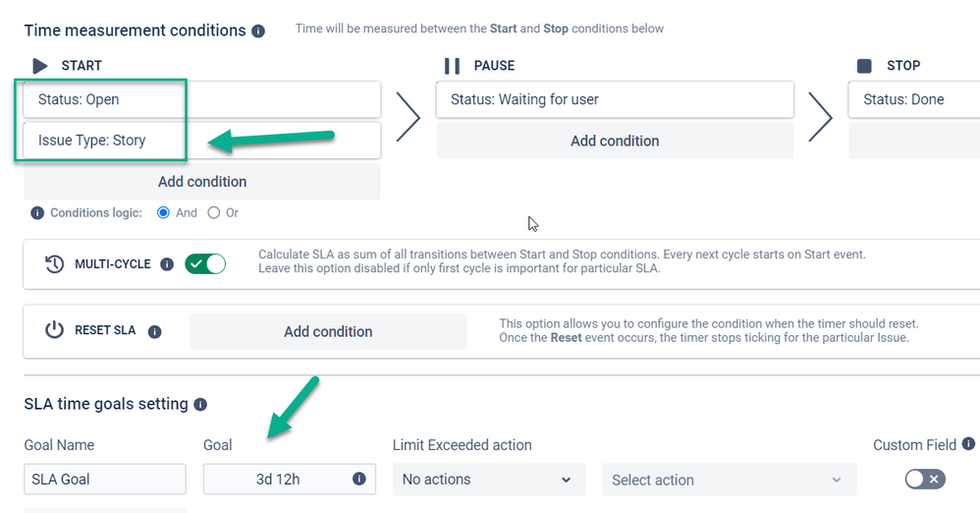980x513 pixels.
Task: Add a condition under Pause
Action: click(615, 142)
